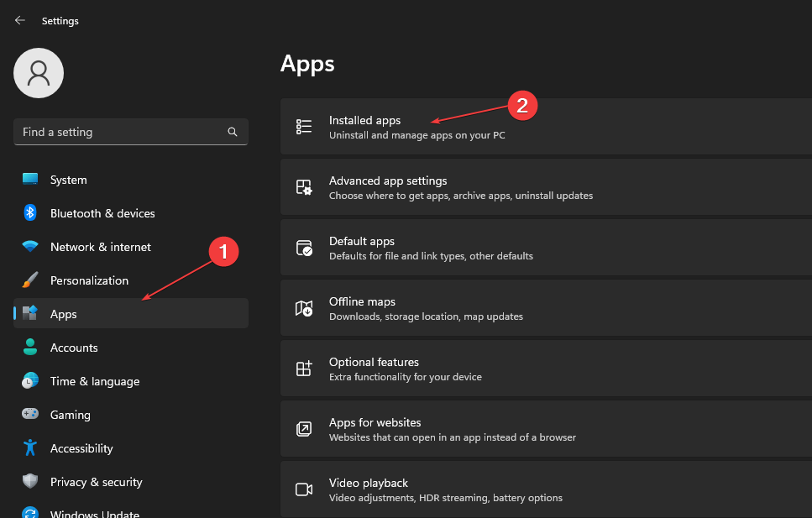Click the Offline maps icon
This screenshot has width=812, height=518.
tap(303, 307)
